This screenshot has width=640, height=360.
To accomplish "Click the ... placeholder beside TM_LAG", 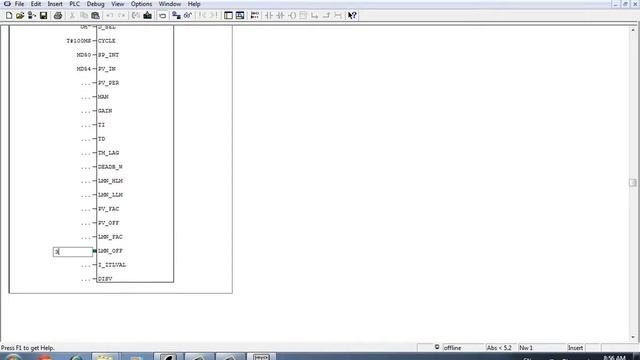I will 86,153.
